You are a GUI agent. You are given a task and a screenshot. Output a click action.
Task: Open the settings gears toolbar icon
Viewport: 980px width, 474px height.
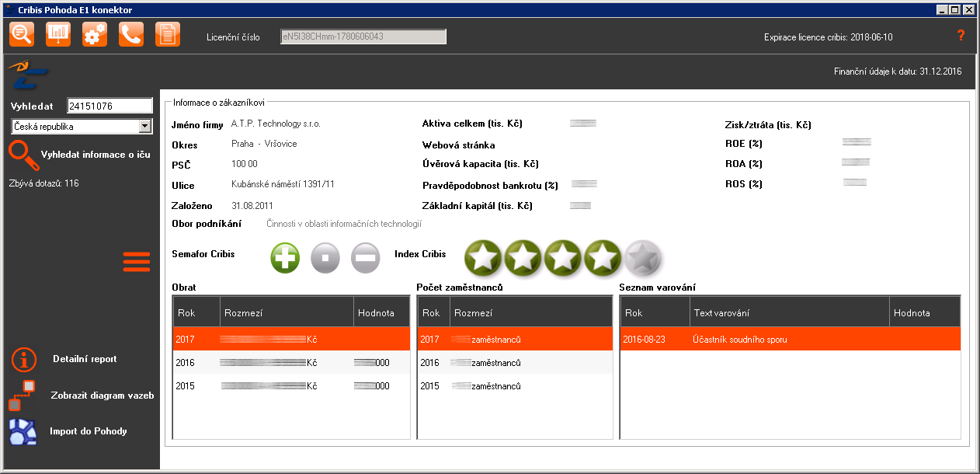coord(95,34)
